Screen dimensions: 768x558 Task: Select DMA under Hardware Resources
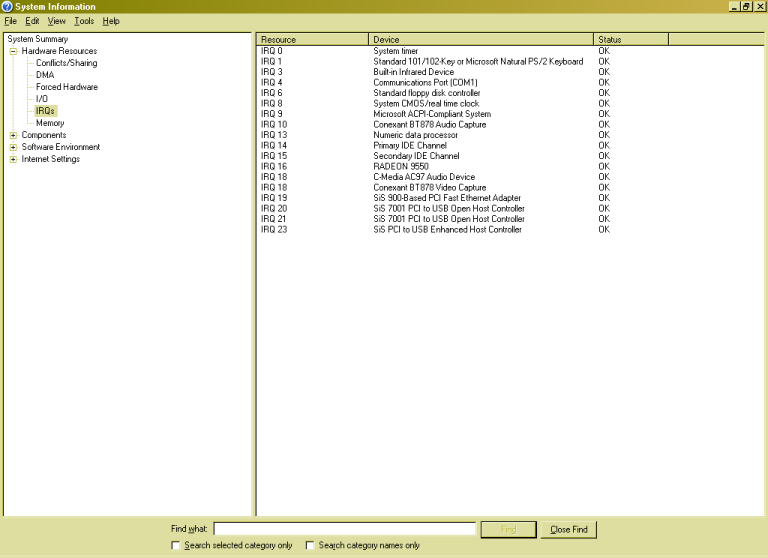45,75
